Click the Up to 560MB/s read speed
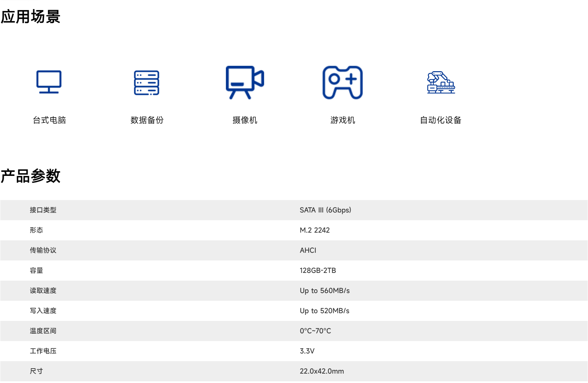The height and width of the screenshot is (383, 588). click(x=325, y=291)
